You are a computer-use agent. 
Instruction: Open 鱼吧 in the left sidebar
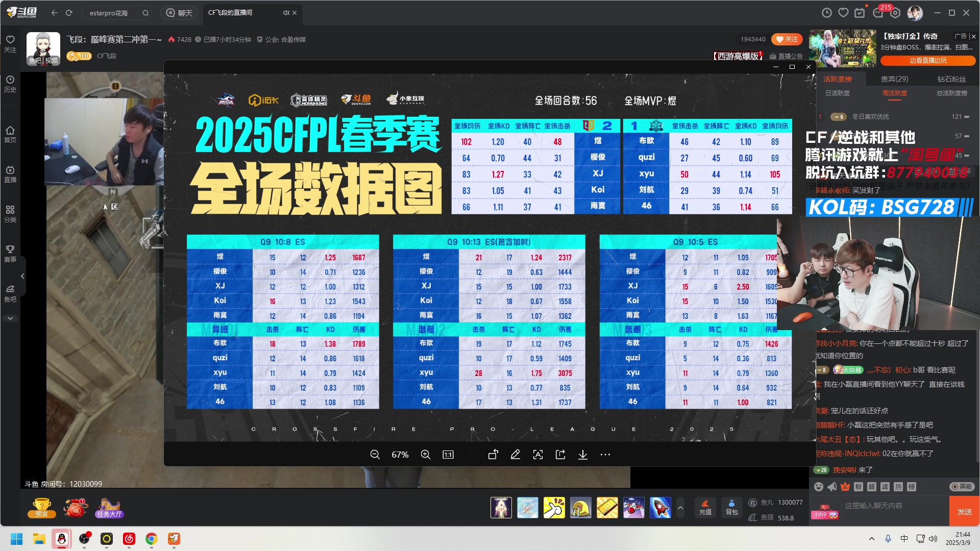[10, 293]
